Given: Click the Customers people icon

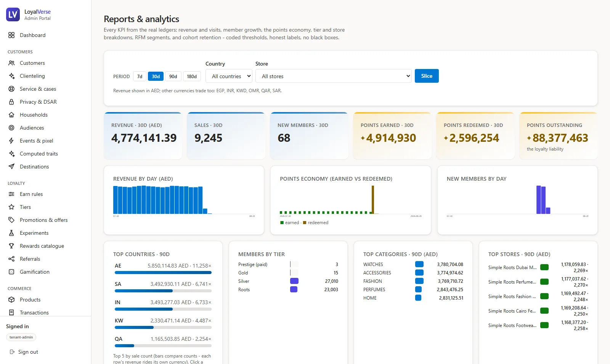Looking at the screenshot, I should point(11,63).
